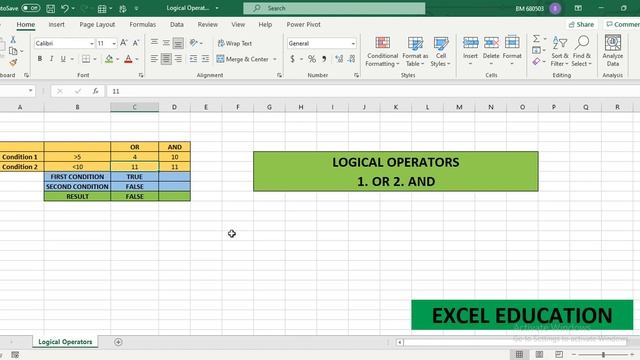Increase font size with larger A icon
This screenshot has height=360, width=640.
124,43
